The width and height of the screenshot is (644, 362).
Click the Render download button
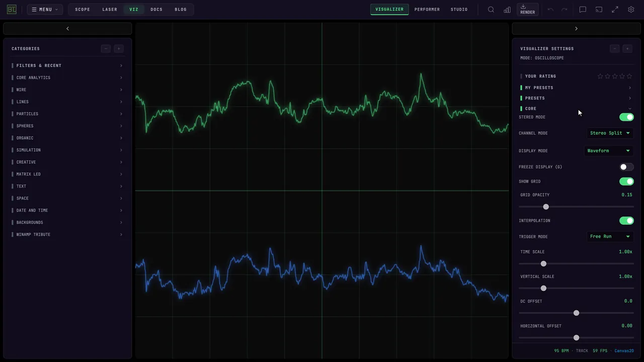click(x=527, y=10)
